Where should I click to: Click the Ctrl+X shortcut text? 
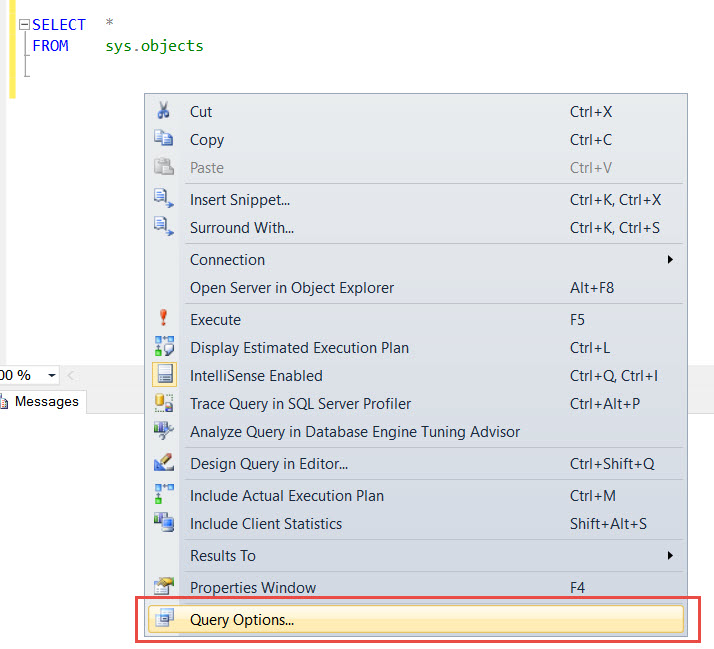pyautogui.click(x=591, y=112)
